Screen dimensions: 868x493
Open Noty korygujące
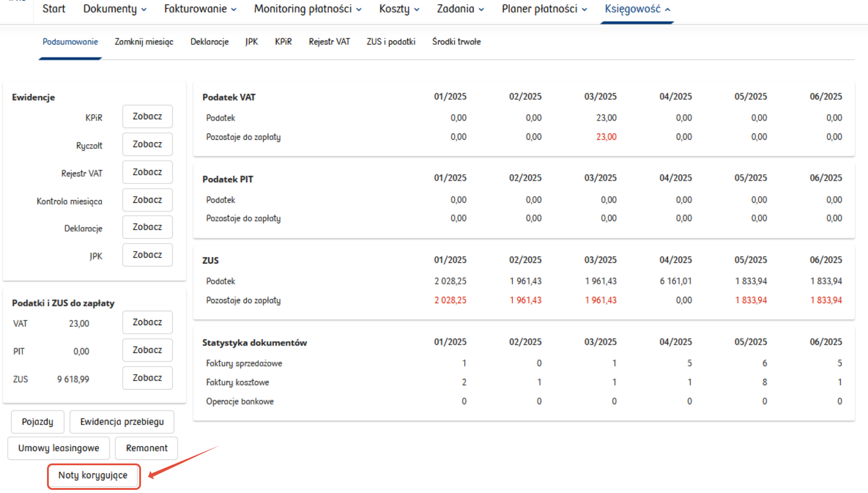click(93, 476)
